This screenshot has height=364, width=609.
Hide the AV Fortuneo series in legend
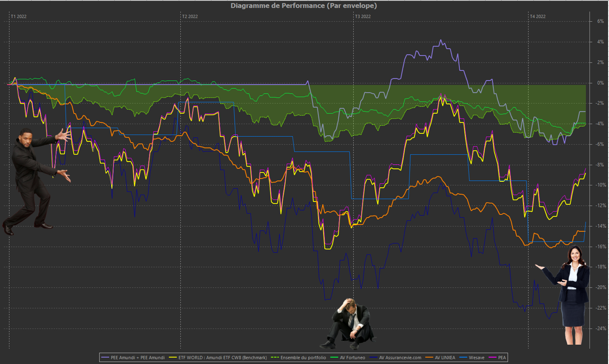click(x=348, y=358)
